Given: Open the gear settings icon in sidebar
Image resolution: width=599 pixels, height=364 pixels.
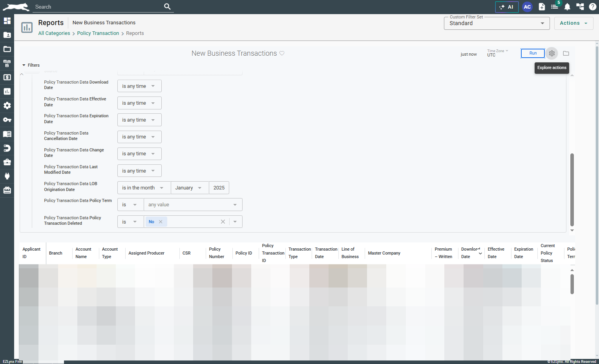Looking at the screenshot, I should pos(7,106).
